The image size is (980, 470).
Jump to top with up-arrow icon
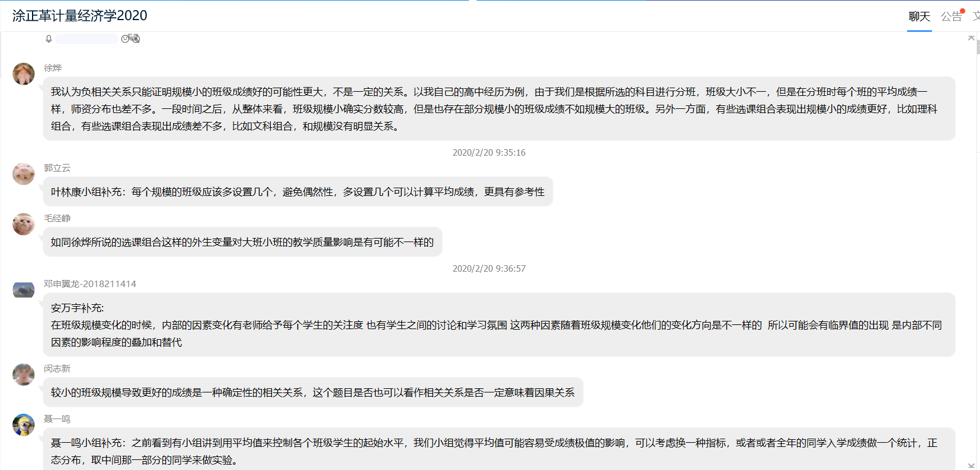971,38
